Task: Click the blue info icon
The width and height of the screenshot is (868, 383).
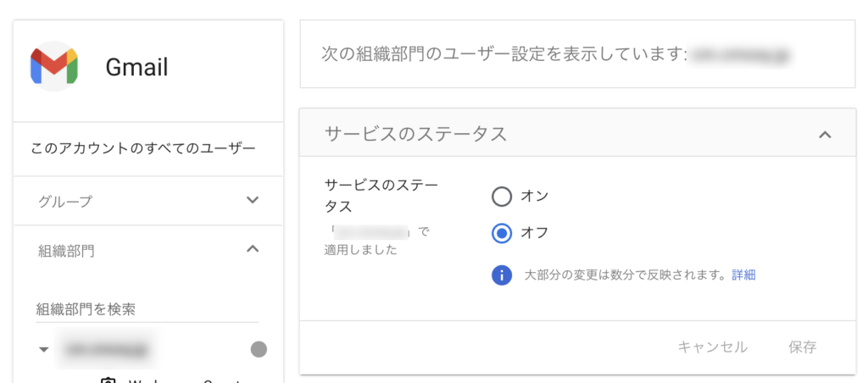Action: [x=502, y=275]
